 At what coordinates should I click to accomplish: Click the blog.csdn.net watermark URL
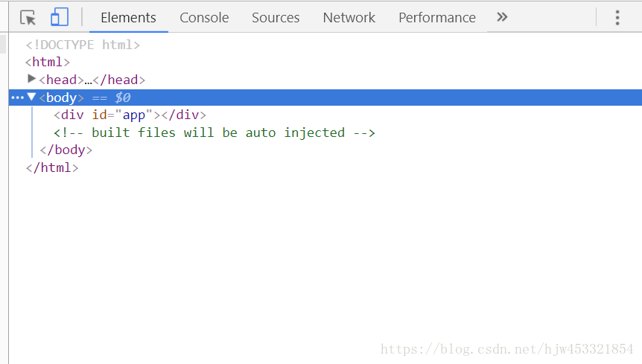coord(506,349)
